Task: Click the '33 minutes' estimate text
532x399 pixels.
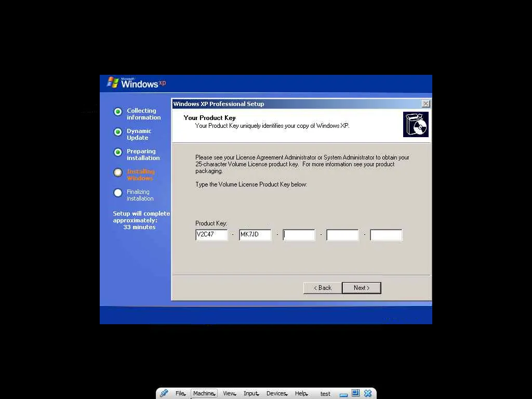Action: click(139, 227)
